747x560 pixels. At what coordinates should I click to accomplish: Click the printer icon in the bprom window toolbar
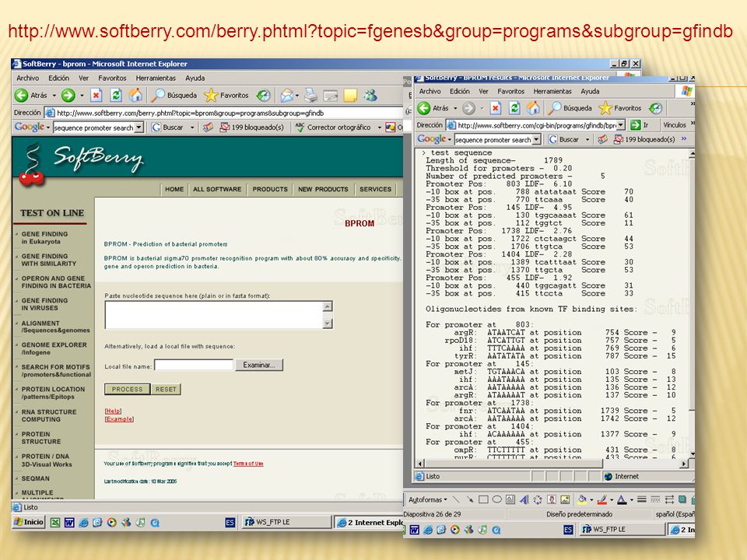click(310, 95)
